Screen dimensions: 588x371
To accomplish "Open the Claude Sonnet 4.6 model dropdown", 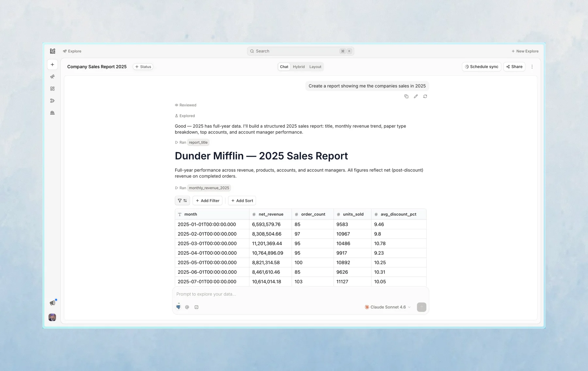I will [387, 307].
